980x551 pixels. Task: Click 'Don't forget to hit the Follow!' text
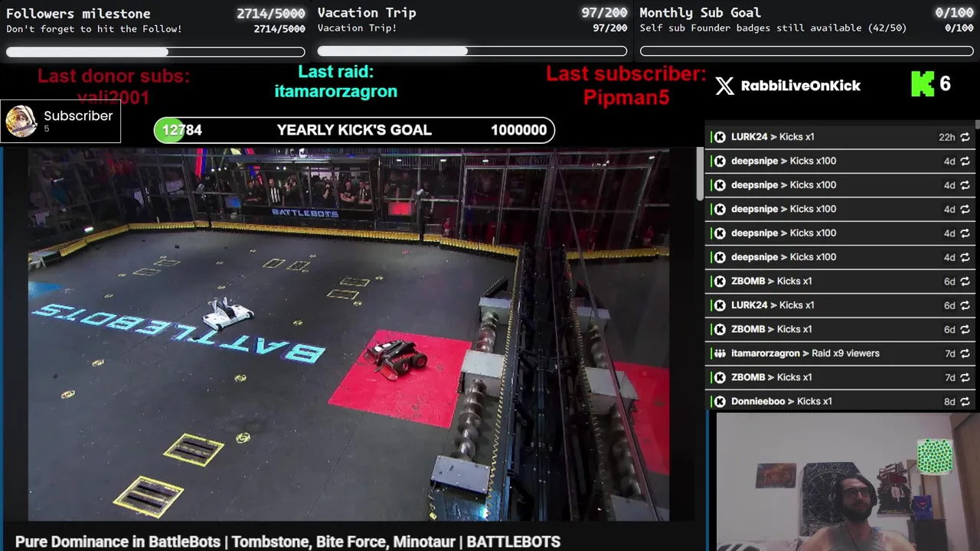94,29
